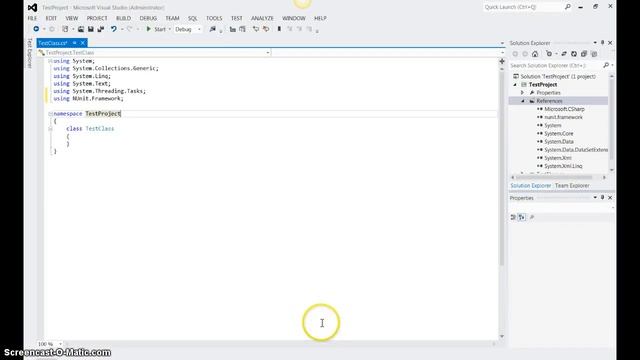Open the EDIT menu
The width and height of the screenshot is (640, 360).
(x=51, y=18)
